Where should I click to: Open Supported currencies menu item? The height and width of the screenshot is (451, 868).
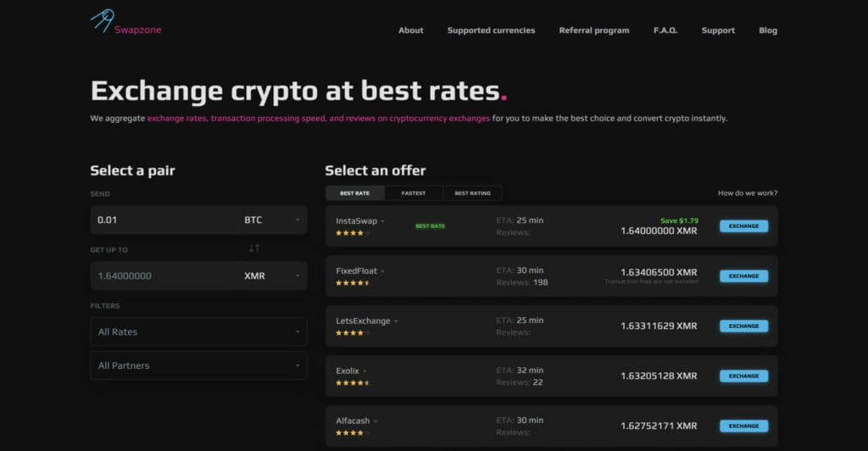(x=491, y=31)
